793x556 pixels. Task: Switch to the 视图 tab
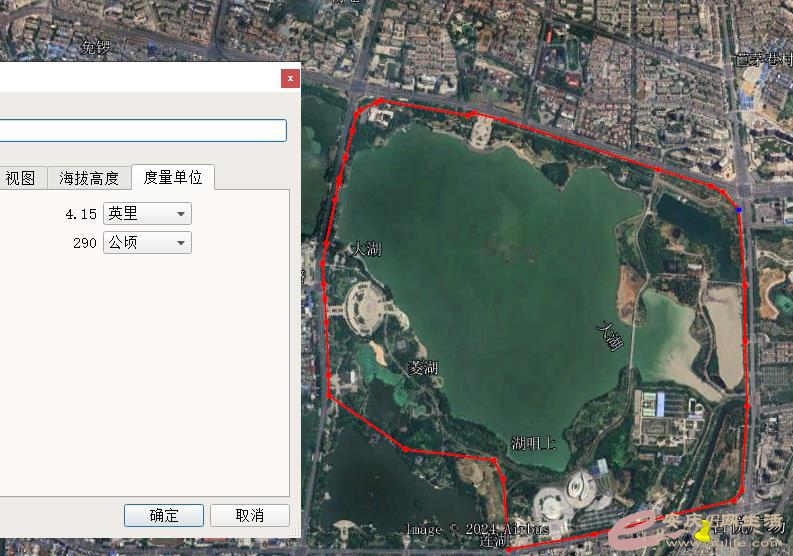[20, 178]
